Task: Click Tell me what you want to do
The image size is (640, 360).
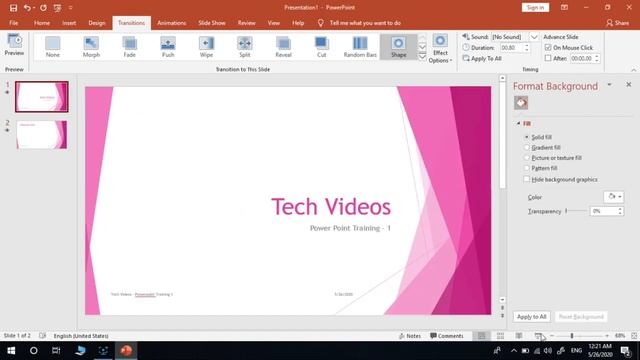Action: coord(365,23)
